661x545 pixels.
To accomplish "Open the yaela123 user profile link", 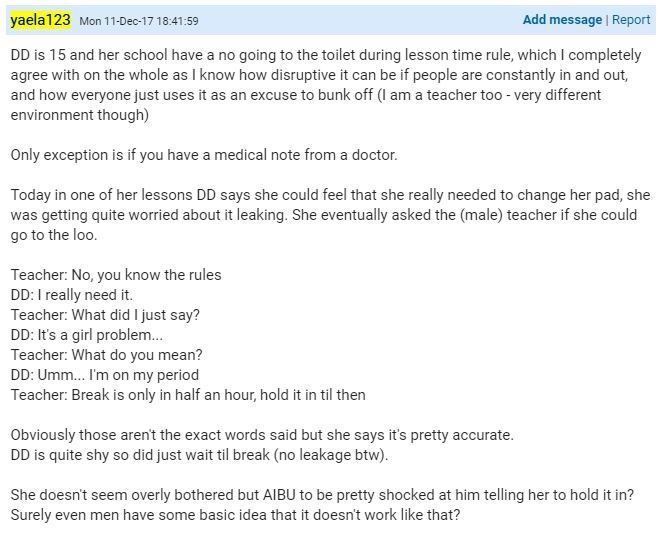I will (x=40, y=19).
